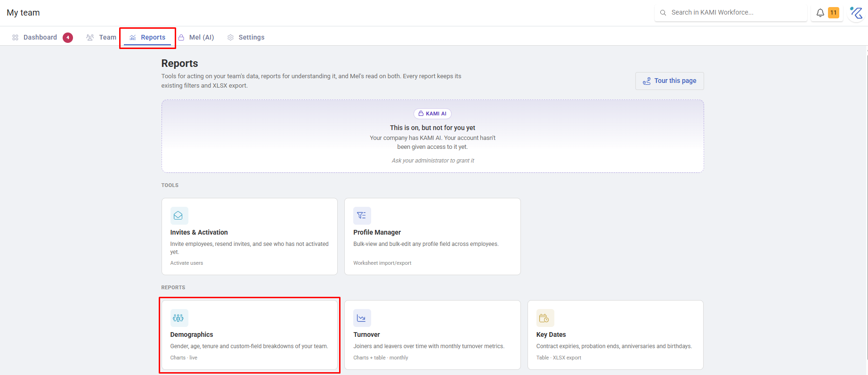The image size is (868, 375).
Task: Click the Invites & Activation envelope icon
Action: (x=179, y=216)
